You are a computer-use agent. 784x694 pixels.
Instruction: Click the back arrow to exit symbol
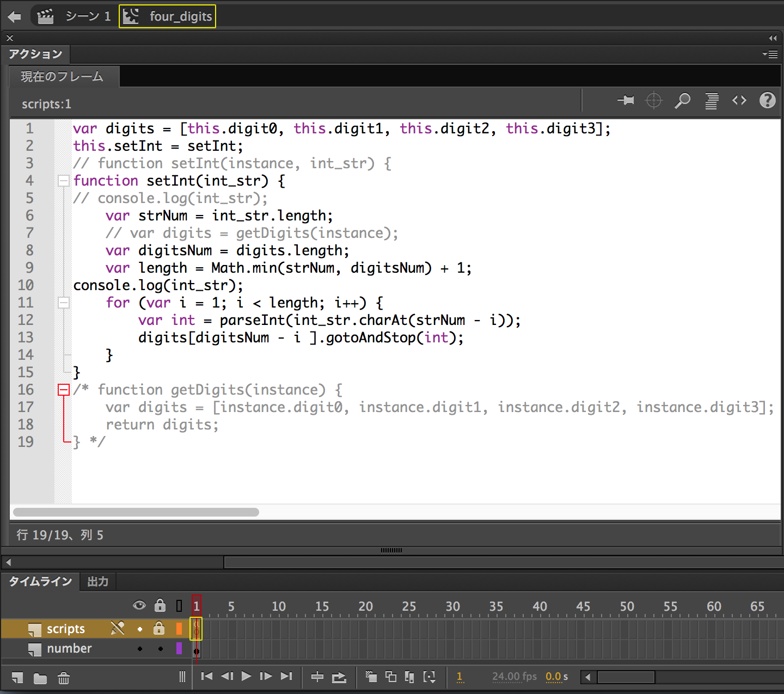click(15, 17)
